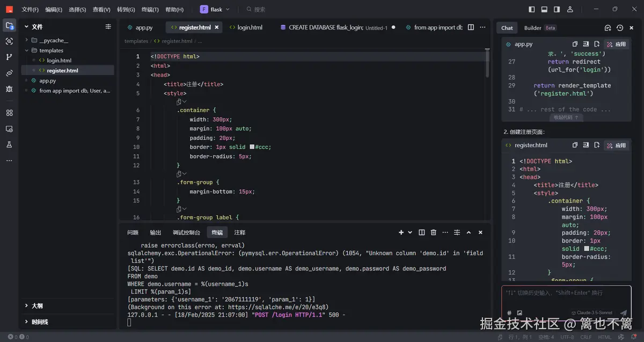Viewport: 644px width, 342px height.
Task: Open the Source Control view
Action: [x=9, y=57]
